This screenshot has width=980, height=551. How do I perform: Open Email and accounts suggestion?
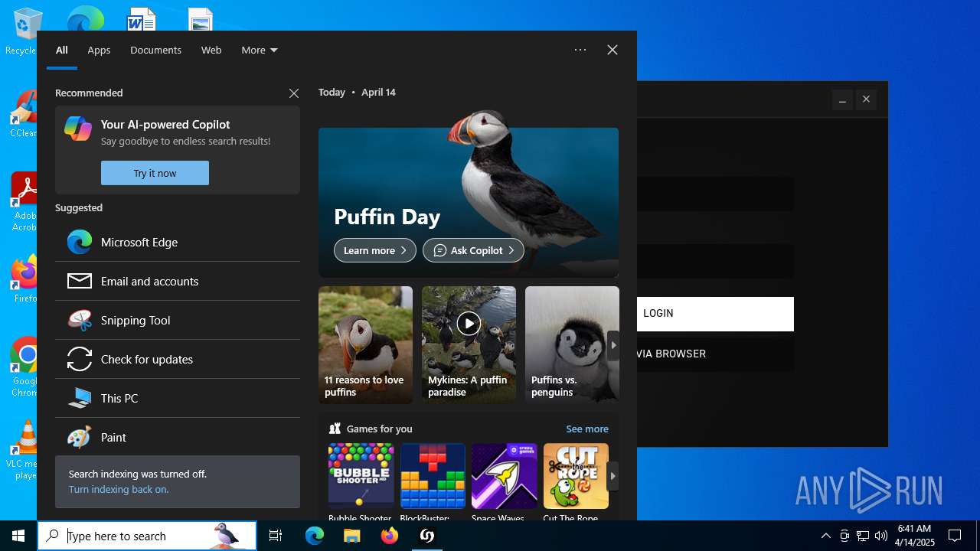pyautogui.click(x=178, y=281)
